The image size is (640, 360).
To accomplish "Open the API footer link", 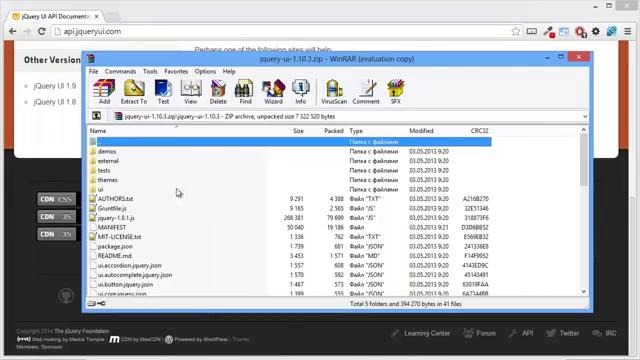I will (x=527, y=333).
